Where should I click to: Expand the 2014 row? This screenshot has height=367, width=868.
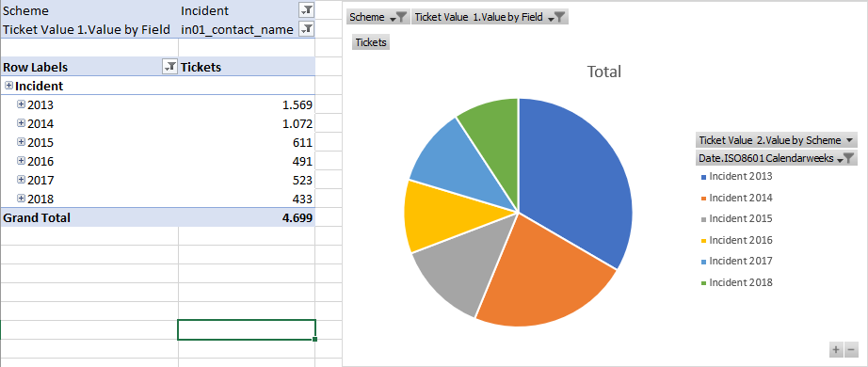pyautogui.click(x=21, y=123)
